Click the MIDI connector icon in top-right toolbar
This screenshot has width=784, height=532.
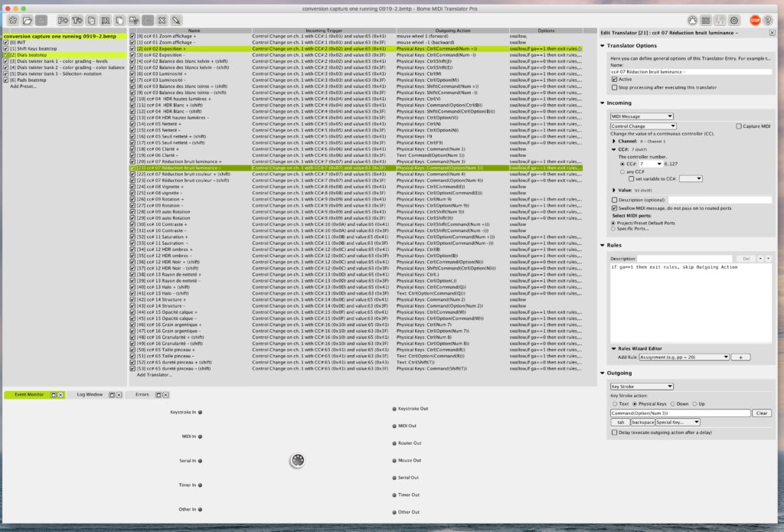[692, 21]
